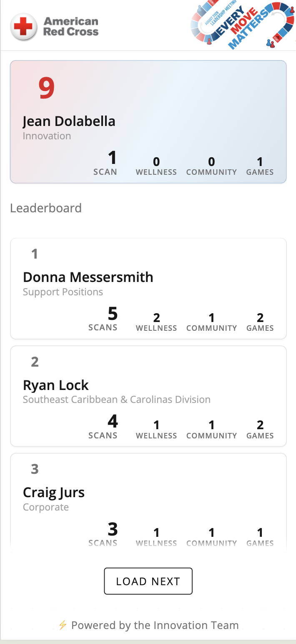Click Jean Dolabella's Games stat
This screenshot has width=296, height=644.
(260, 166)
